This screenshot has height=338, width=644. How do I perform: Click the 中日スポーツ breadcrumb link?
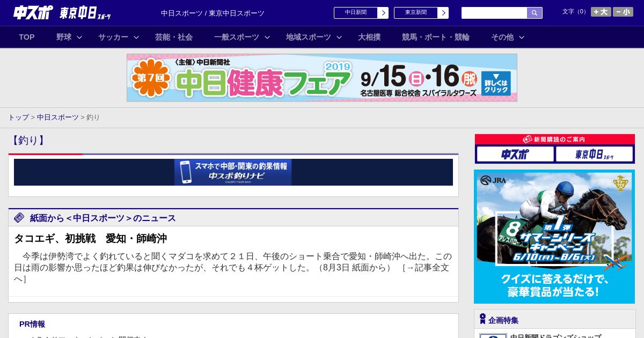(58, 117)
